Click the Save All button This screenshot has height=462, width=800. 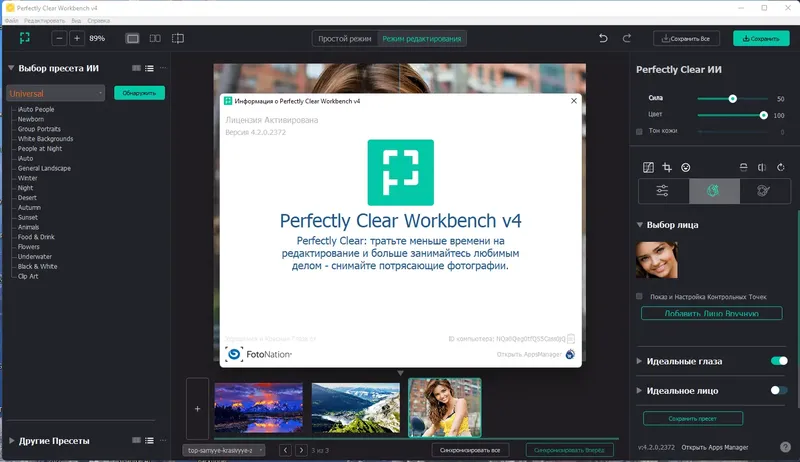click(686, 38)
